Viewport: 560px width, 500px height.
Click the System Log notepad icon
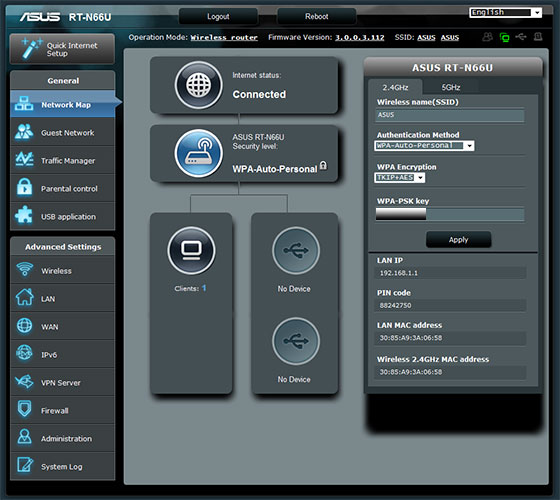pyautogui.click(x=25, y=465)
